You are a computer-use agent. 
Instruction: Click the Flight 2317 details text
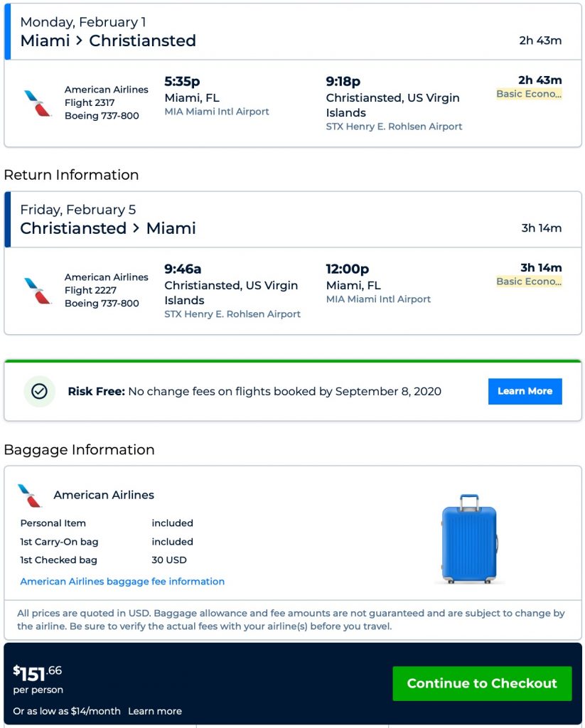coord(88,103)
